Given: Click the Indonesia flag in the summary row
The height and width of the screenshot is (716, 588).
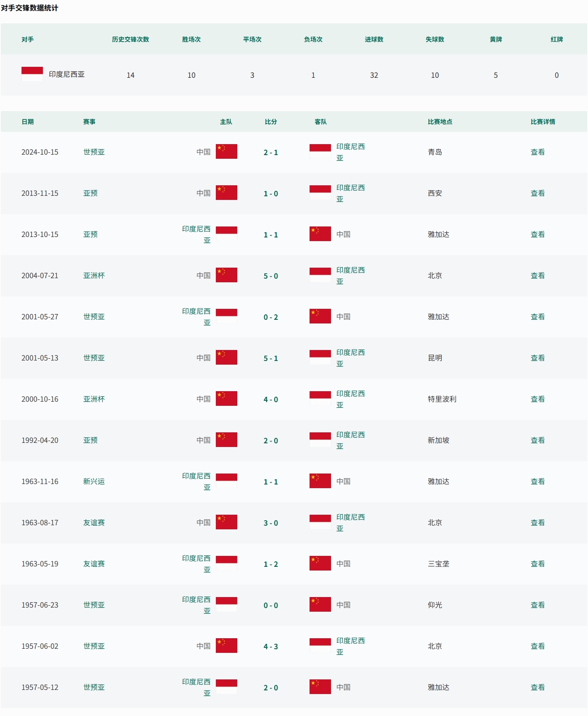Looking at the screenshot, I should 32,74.
